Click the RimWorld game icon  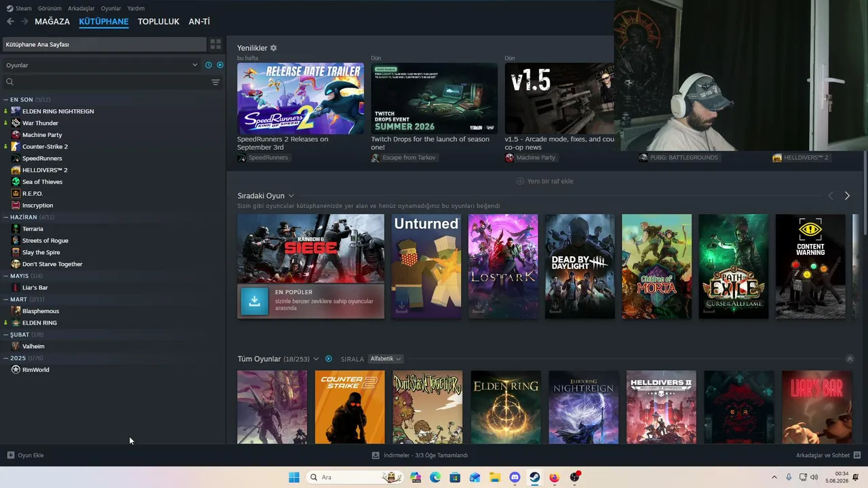[16, 369]
